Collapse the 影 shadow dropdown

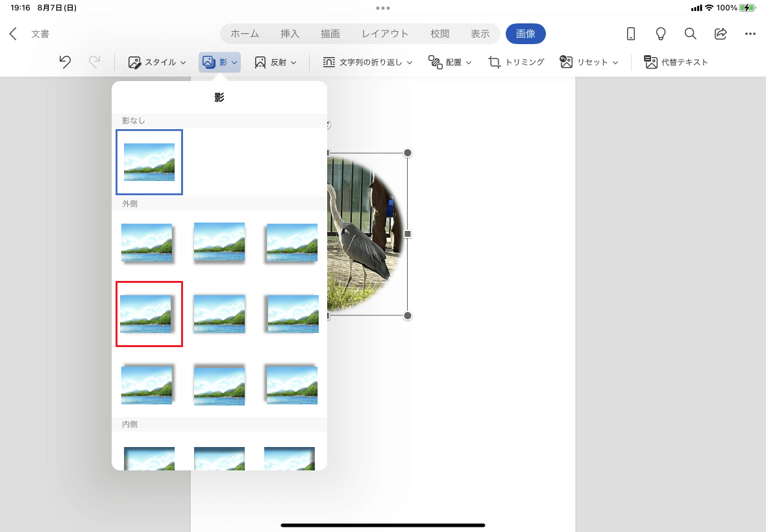(219, 62)
